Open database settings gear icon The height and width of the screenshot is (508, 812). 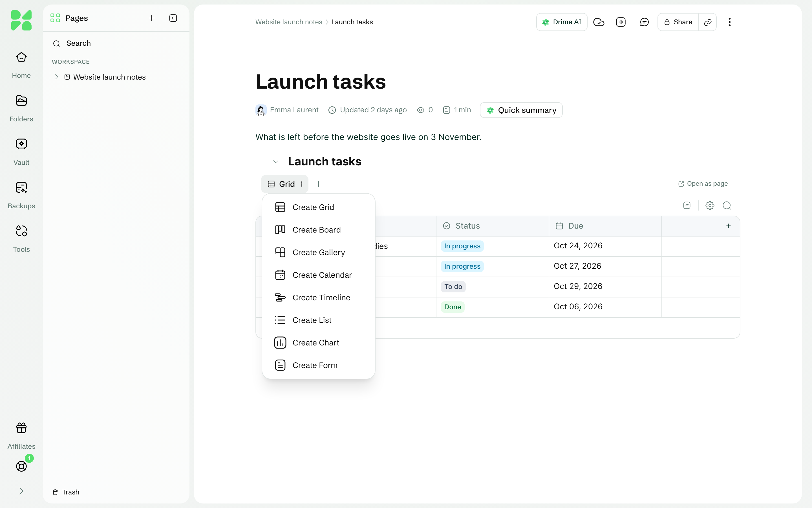tap(710, 205)
